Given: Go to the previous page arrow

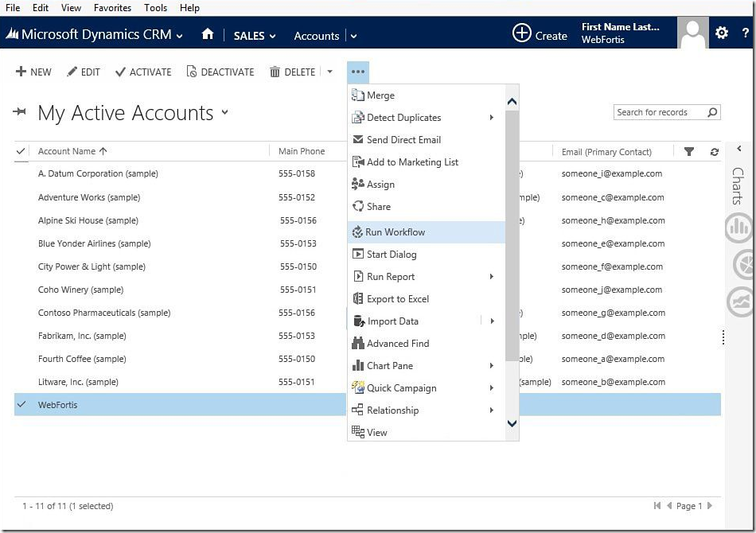Looking at the screenshot, I should [669, 505].
